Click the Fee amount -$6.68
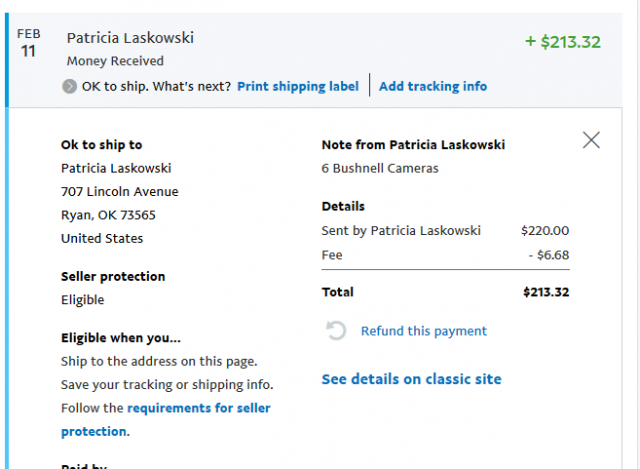This screenshot has width=640, height=469. coord(549,255)
